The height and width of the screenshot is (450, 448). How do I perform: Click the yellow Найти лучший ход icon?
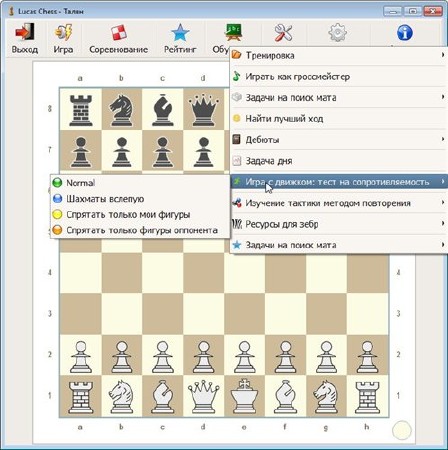236,118
